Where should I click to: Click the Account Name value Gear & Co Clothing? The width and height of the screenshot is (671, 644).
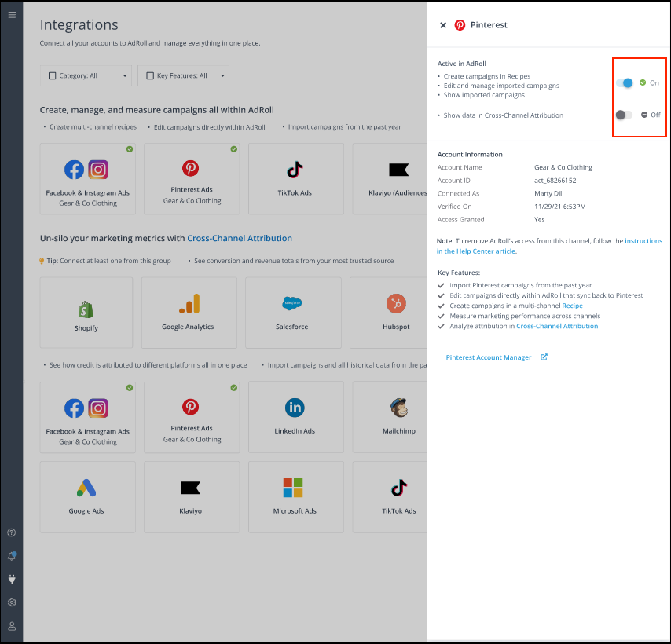pyautogui.click(x=563, y=167)
